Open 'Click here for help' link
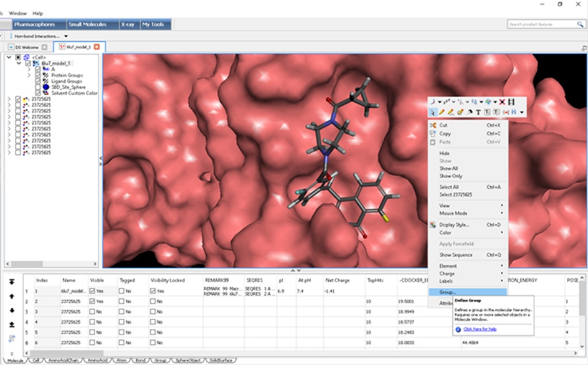 [480, 329]
